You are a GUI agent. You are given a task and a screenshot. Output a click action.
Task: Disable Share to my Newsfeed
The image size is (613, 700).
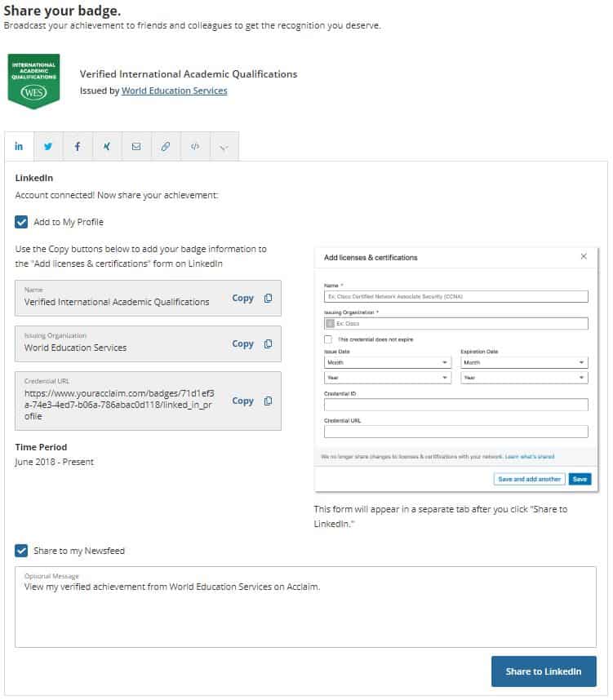tap(22, 550)
